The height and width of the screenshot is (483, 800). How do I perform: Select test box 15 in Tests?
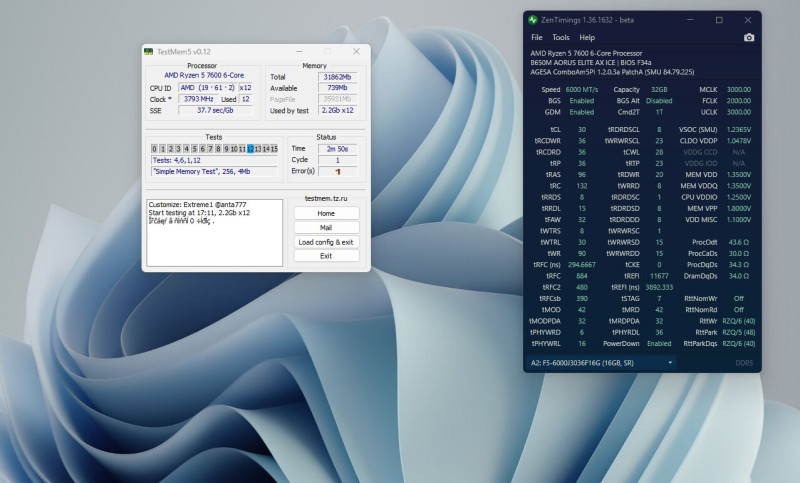click(x=274, y=148)
